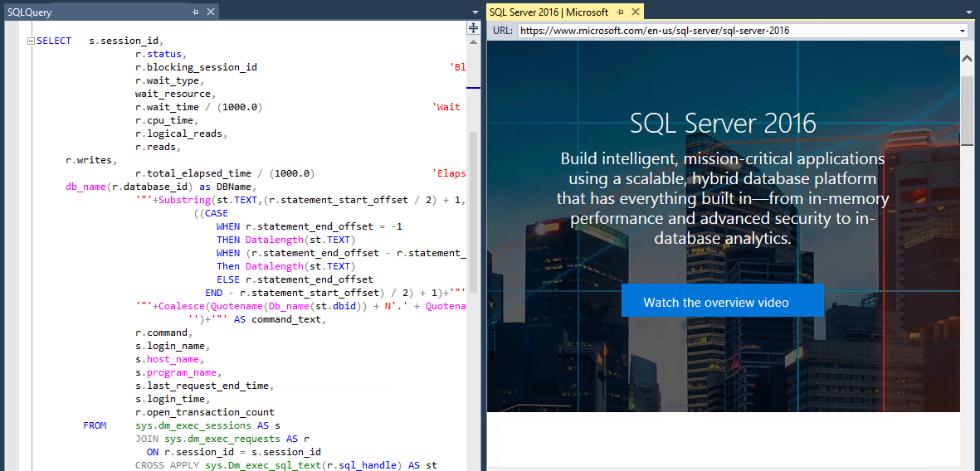Click the SELECT keyword in the query
Screen dimensions: 980x471
coord(54,41)
